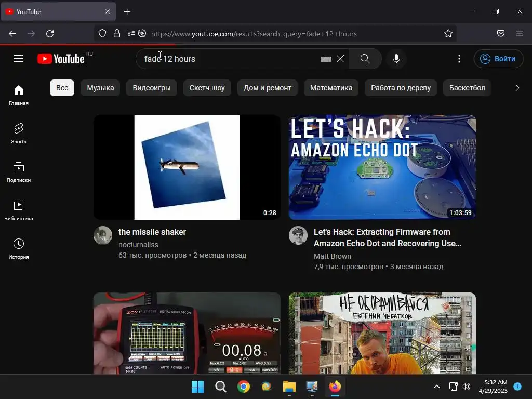
Task: Click the magnifier search button
Action: 365,59
